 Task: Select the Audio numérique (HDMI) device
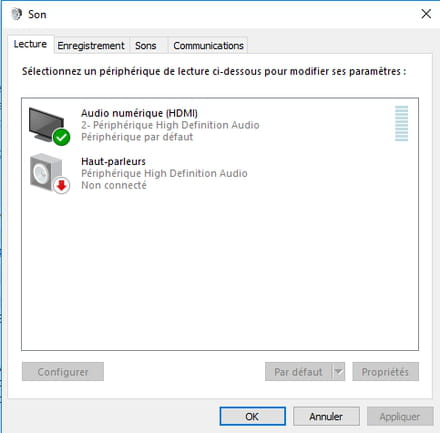(x=220, y=125)
